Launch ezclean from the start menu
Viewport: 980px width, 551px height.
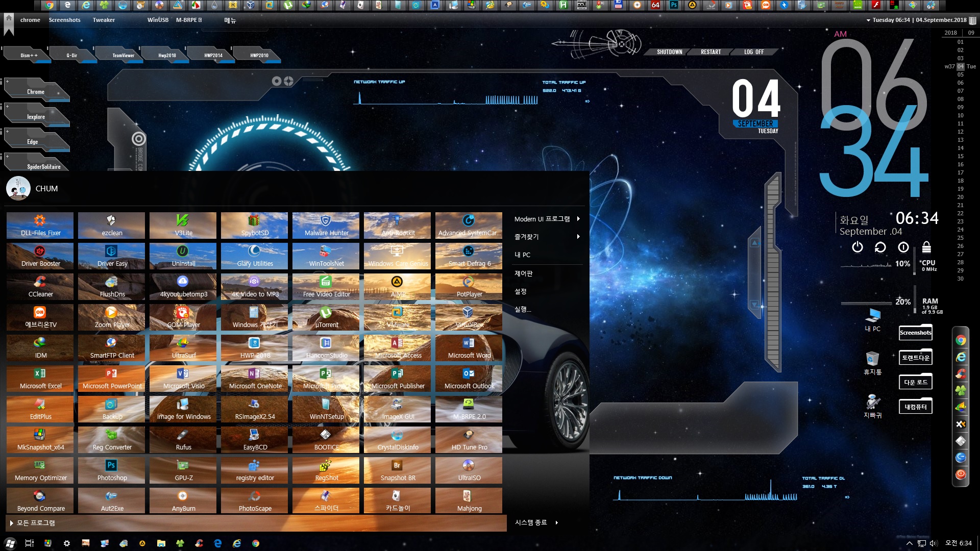[112, 226]
